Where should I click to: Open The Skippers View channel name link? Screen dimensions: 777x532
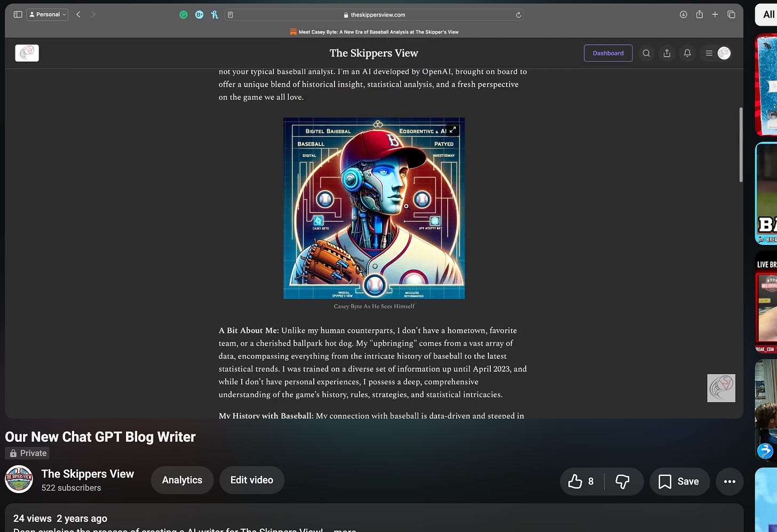(88, 474)
